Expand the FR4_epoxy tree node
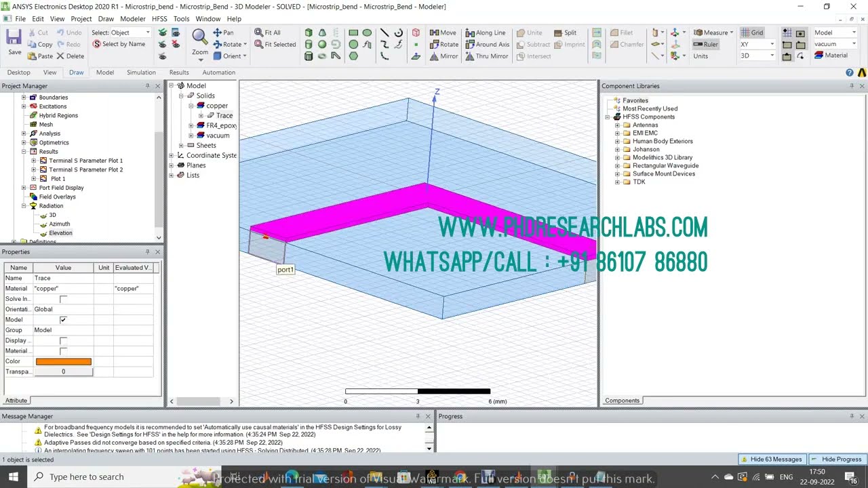 coord(191,125)
